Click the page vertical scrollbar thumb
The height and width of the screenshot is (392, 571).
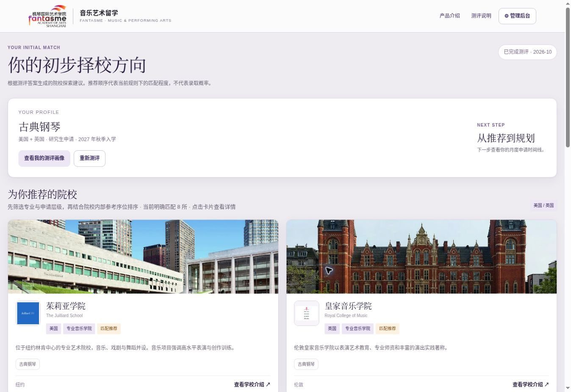click(568, 77)
